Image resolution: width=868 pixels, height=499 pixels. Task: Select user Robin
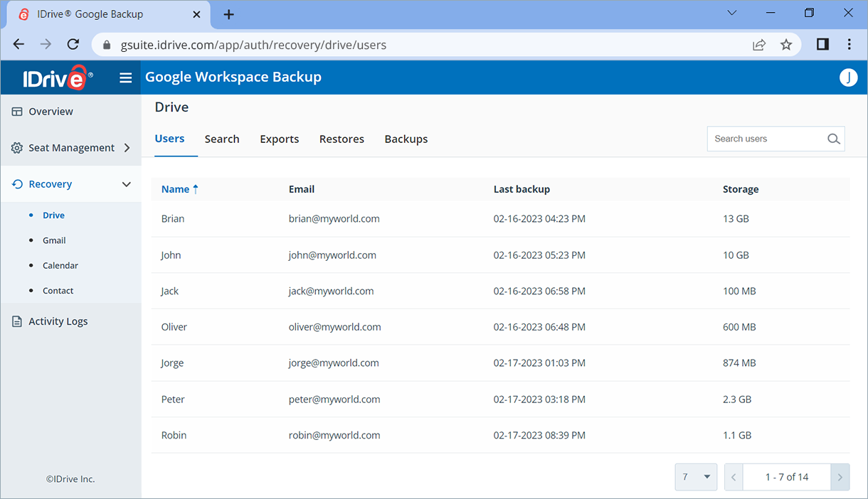coord(174,435)
